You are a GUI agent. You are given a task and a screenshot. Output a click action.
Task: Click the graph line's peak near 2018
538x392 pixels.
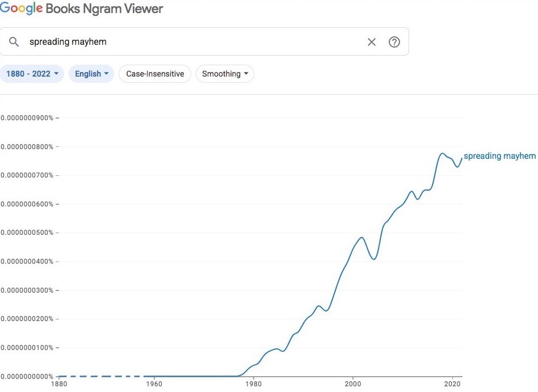click(x=442, y=153)
